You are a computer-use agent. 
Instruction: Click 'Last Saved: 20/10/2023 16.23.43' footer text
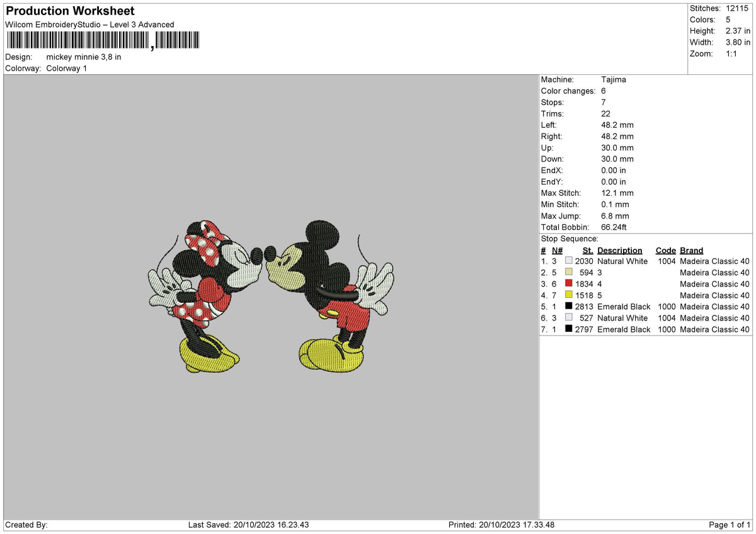(x=249, y=525)
